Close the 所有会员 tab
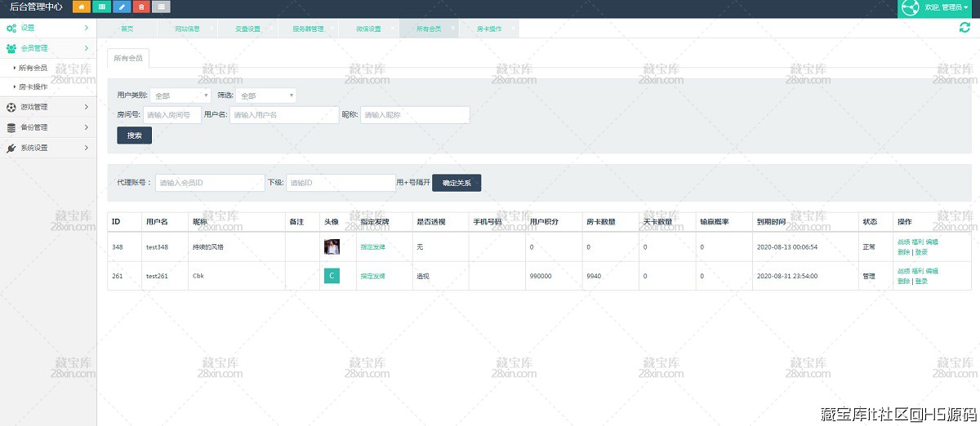This screenshot has width=980, height=426. tap(452, 27)
